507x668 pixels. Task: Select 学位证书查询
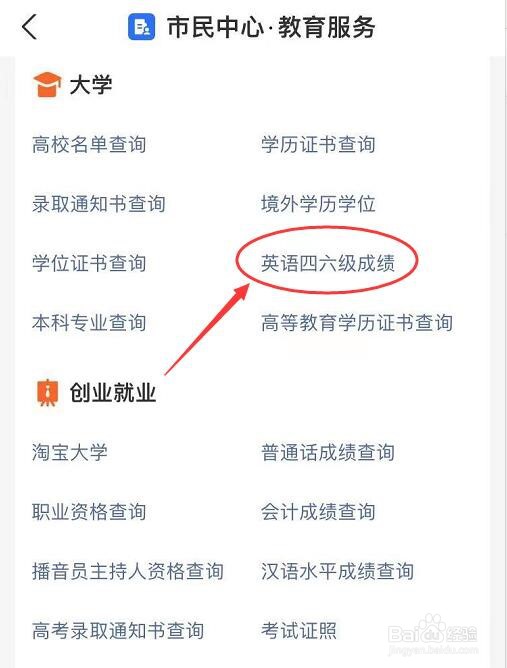[x=89, y=263]
